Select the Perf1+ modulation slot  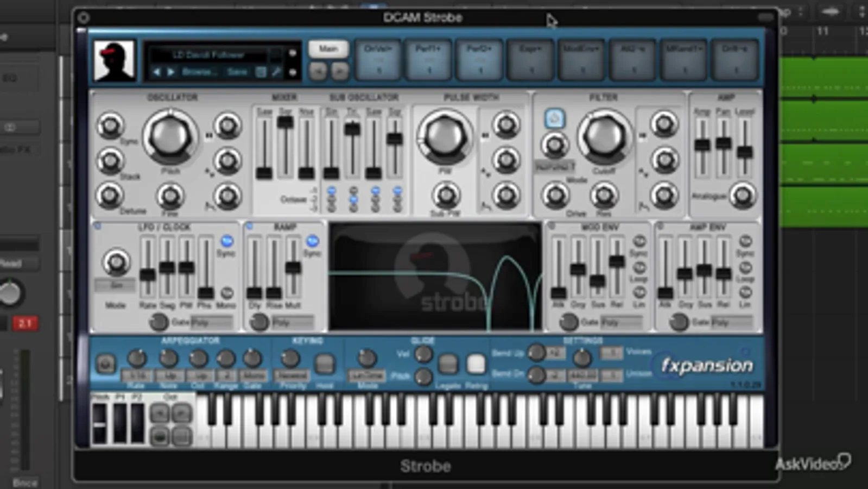pyautogui.click(x=429, y=59)
